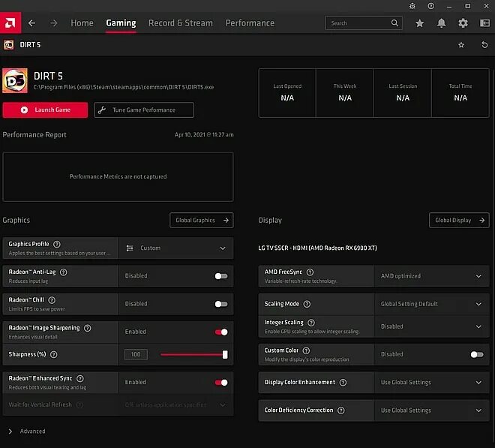Open settings gear icon
495x448 pixels.
pos(463,23)
